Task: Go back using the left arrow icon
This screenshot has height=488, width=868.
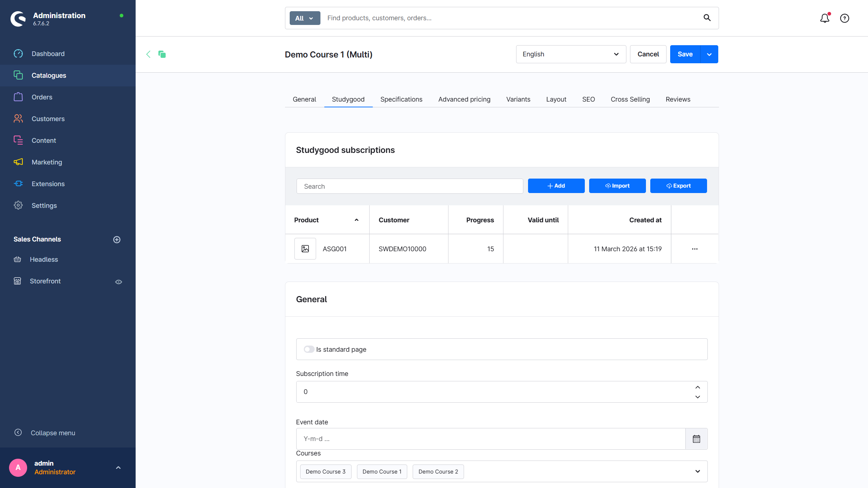Action: [148, 54]
